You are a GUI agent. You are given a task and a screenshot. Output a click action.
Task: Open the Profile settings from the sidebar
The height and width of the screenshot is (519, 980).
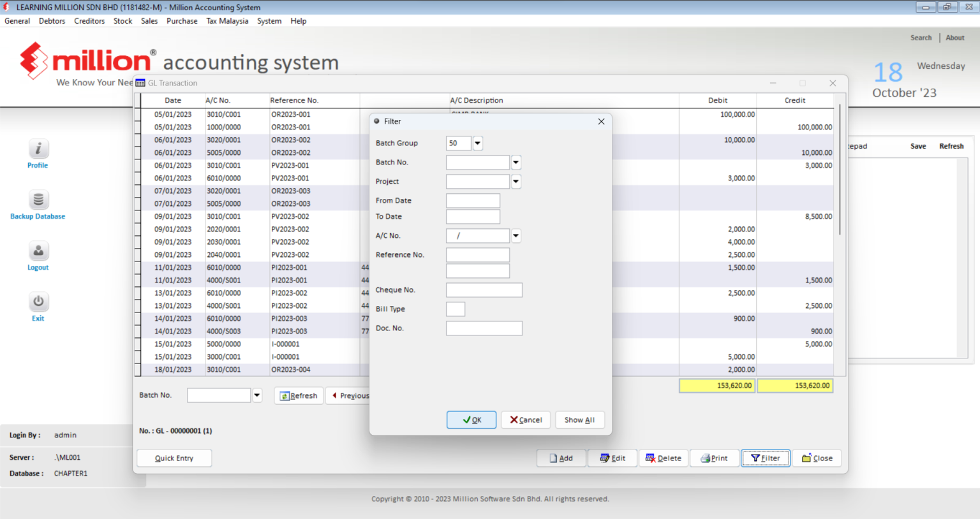38,153
